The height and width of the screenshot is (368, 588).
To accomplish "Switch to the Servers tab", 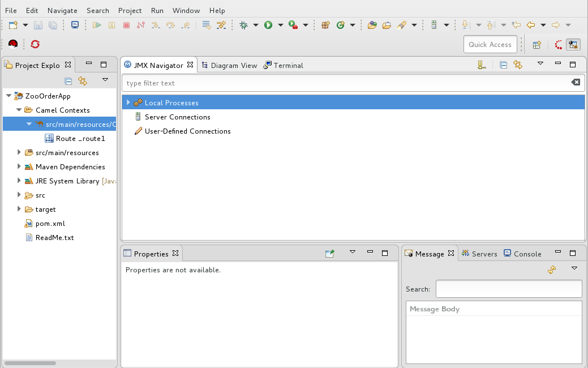I will click(x=484, y=254).
